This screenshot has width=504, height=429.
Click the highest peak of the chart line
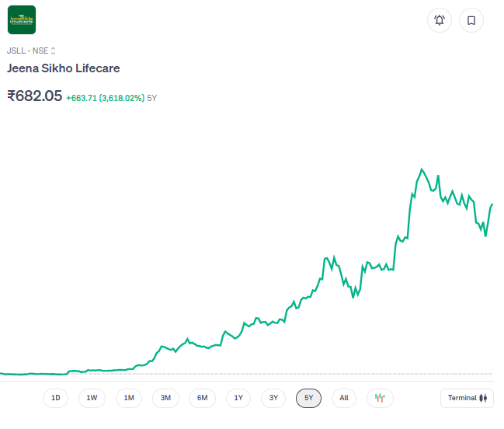point(422,169)
